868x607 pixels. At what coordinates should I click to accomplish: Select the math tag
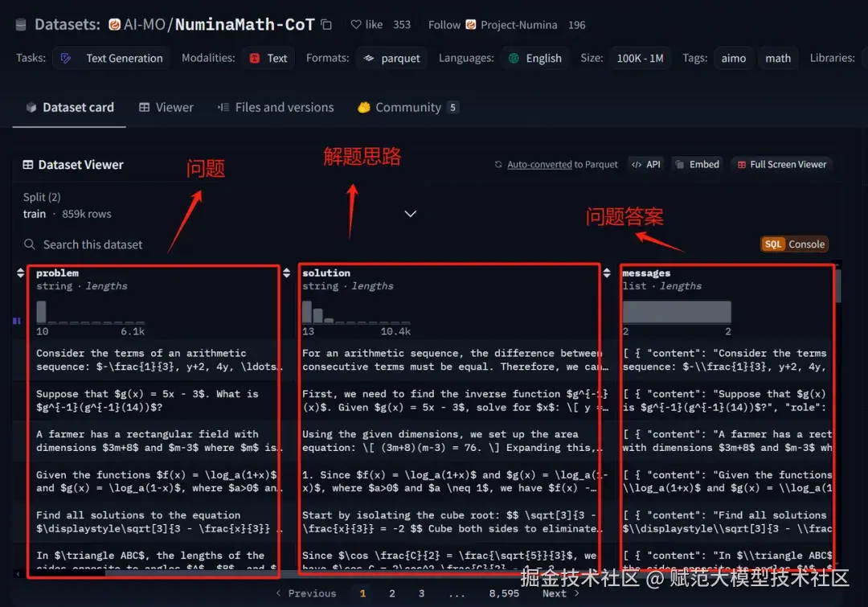pos(778,58)
